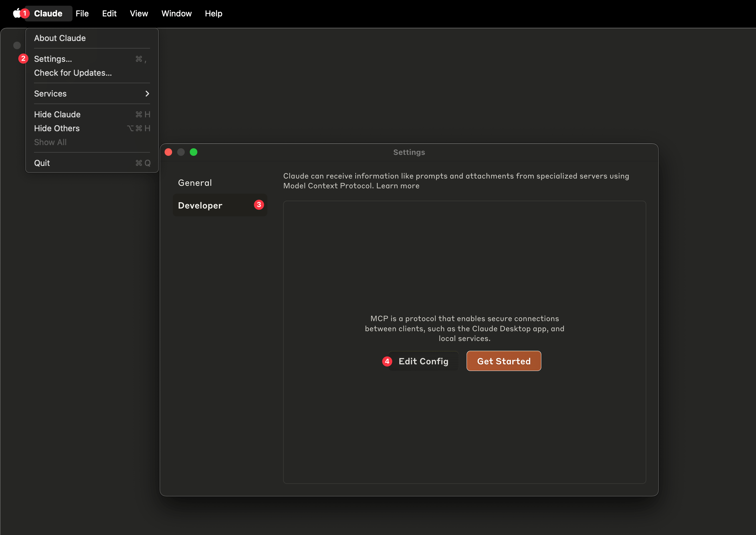Open the Edit menu
Viewport: 756px width, 535px height.
[x=109, y=14]
